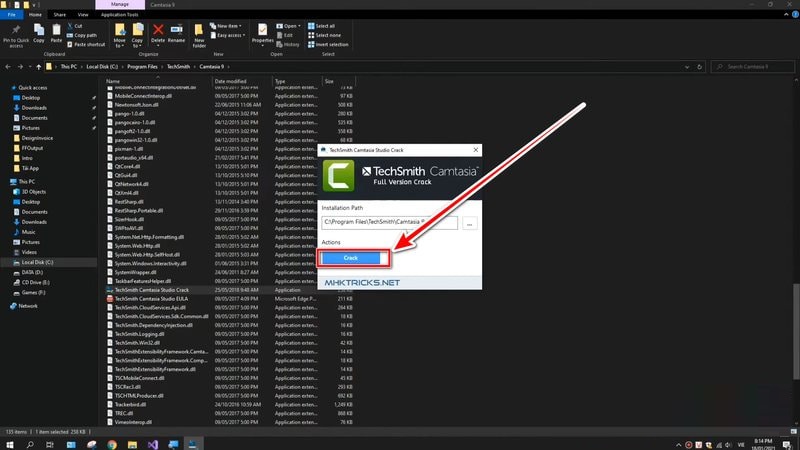
Task: Switch to the View ribbon tab
Action: click(x=83, y=15)
